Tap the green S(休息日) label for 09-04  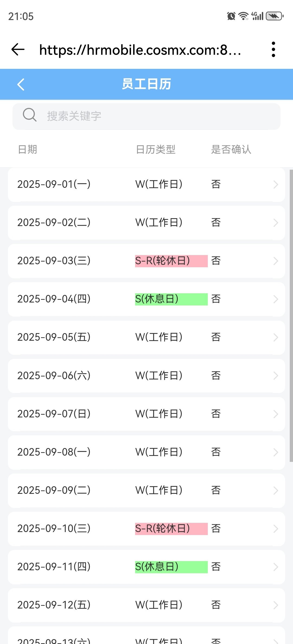pyautogui.click(x=171, y=299)
